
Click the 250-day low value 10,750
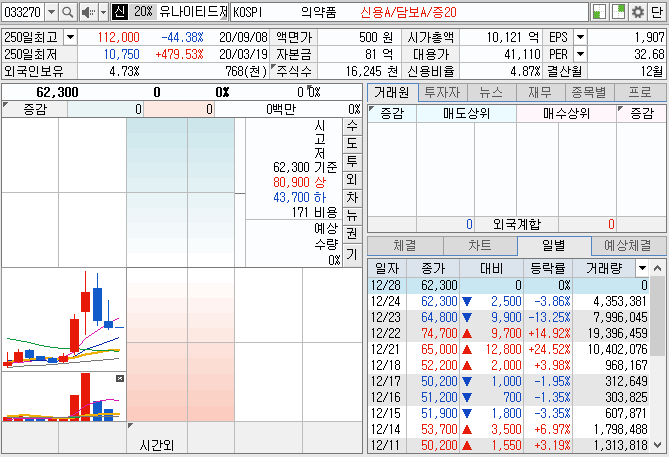pyautogui.click(x=122, y=54)
